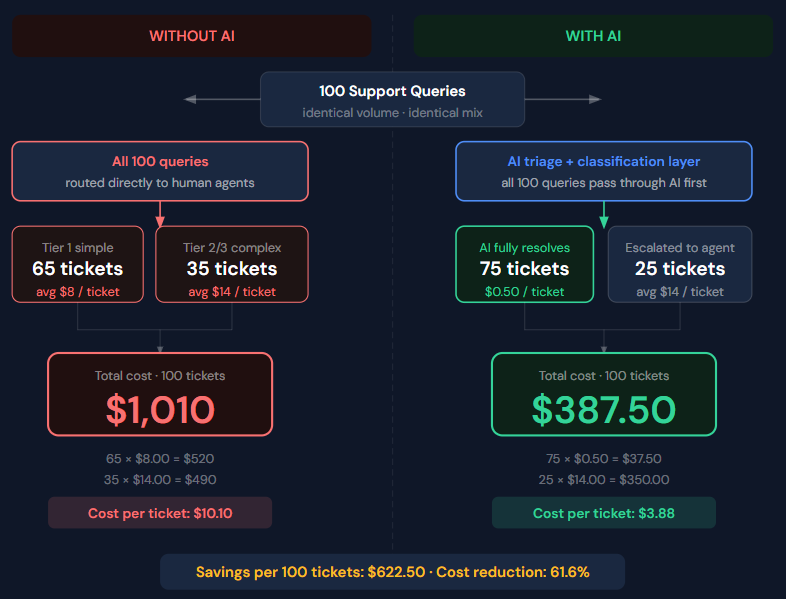This screenshot has width=786, height=599.
Task: Click the Escalated to agent 25 tickets card
Action: click(680, 265)
